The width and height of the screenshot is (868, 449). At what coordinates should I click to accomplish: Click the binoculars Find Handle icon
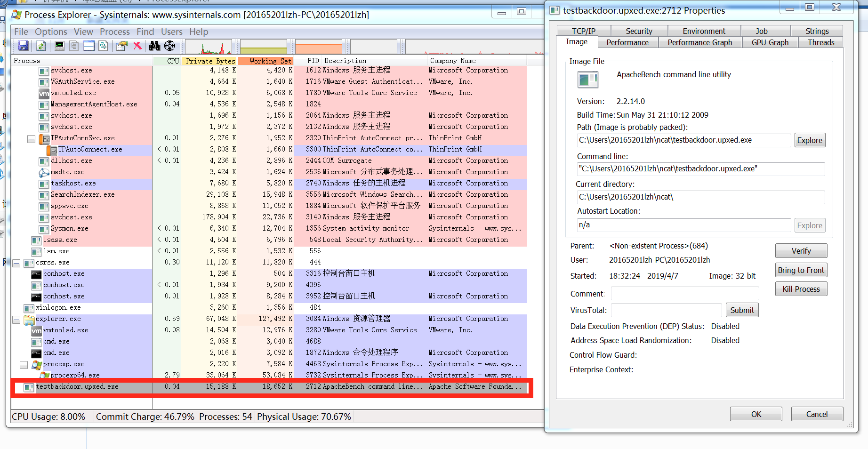click(x=154, y=46)
